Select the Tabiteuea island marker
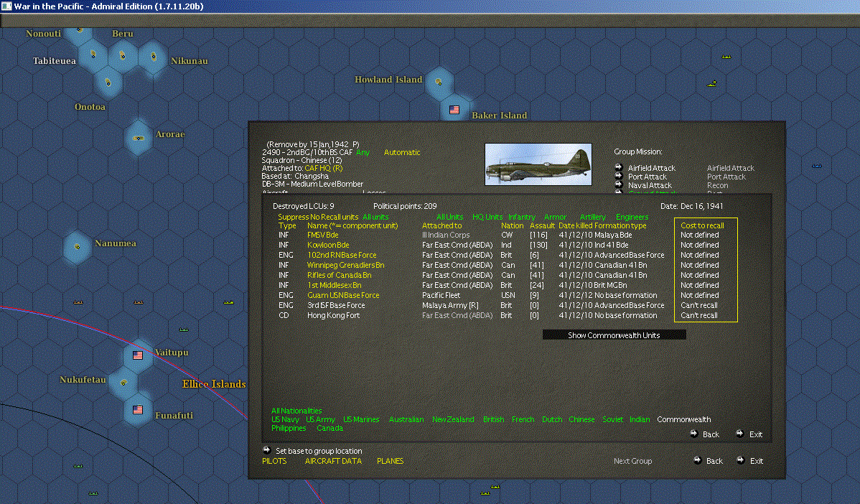 point(93,54)
